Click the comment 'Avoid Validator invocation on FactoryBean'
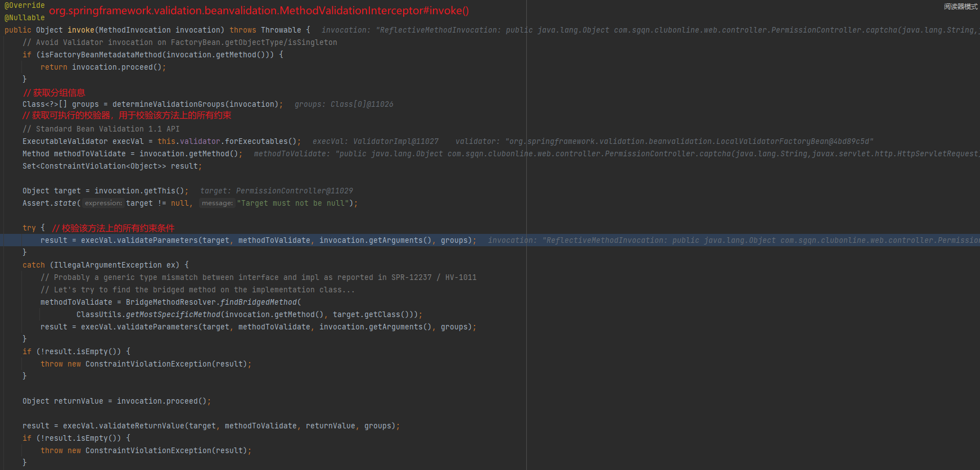 tap(180, 42)
